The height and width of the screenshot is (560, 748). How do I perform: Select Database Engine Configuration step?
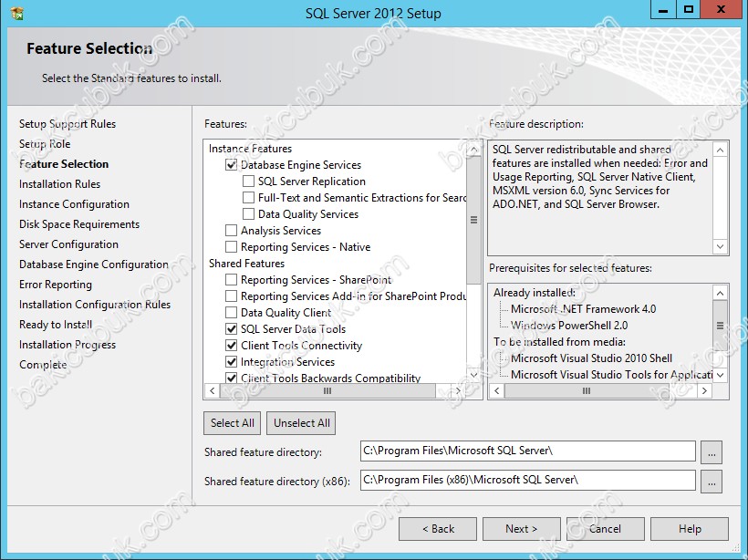tap(93, 264)
